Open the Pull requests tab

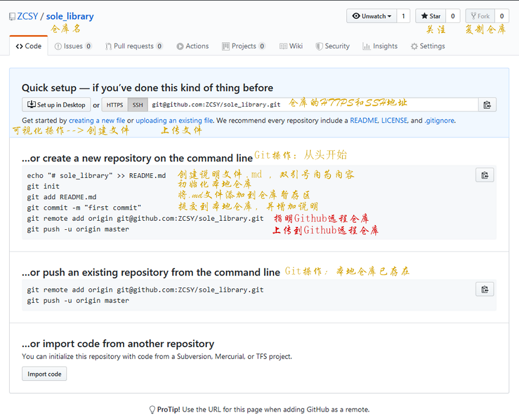[x=134, y=46]
